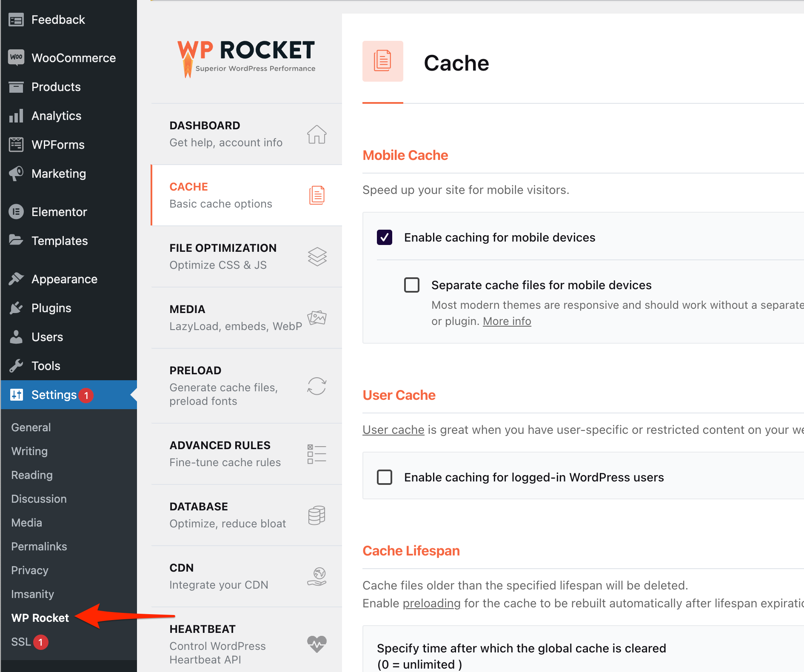
Task: Click the Mobile Cache section heading
Action: coord(405,155)
